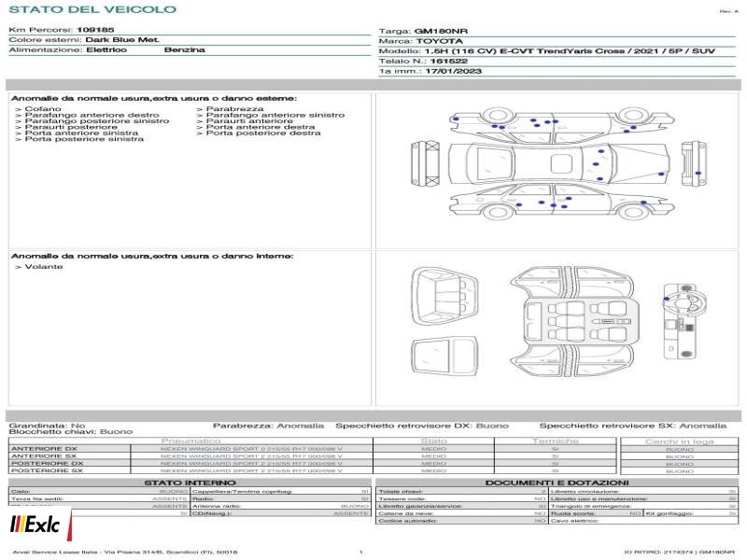
Task: Click the 'POSTERIORE DX' tyre row label
Action: click(48, 463)
